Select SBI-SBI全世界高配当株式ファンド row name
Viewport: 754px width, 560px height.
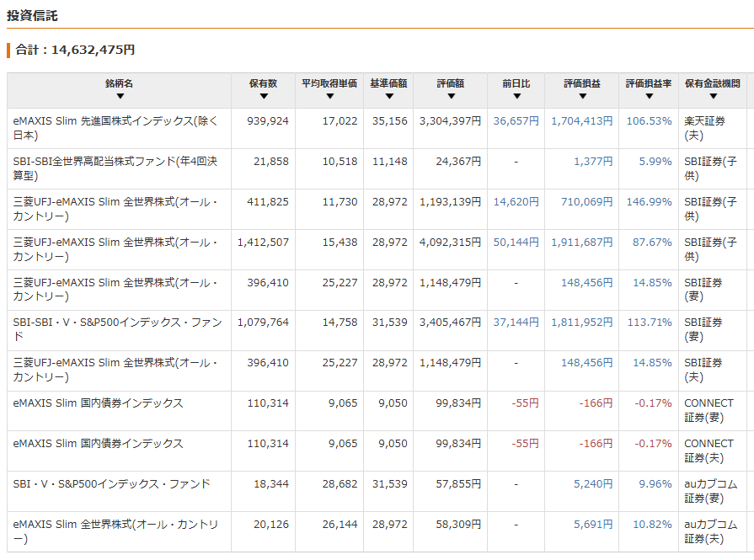pos(115,168)
